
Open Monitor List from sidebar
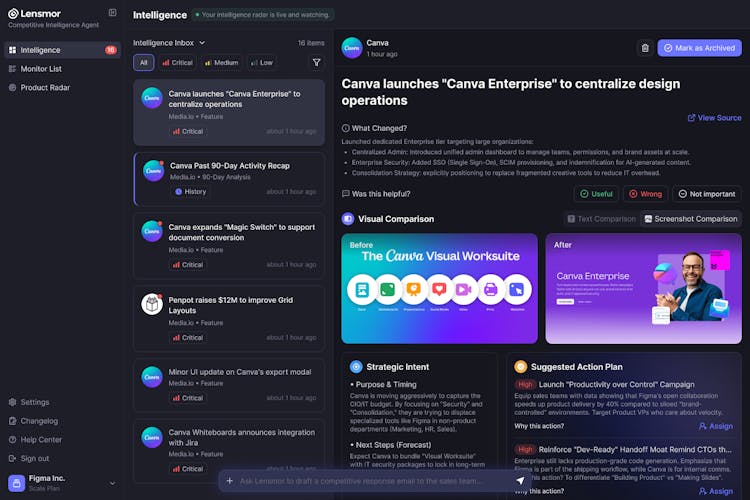41,69
